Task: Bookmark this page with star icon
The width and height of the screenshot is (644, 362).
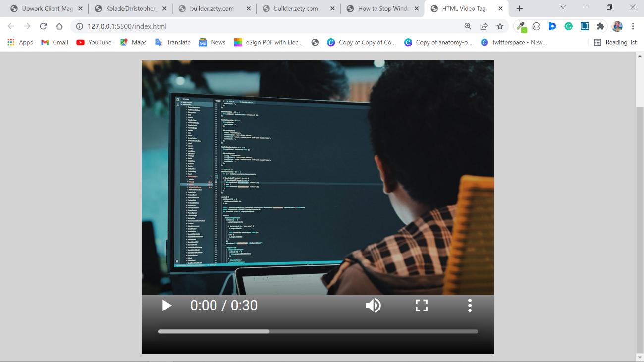Action: click(x=500, y=26)
